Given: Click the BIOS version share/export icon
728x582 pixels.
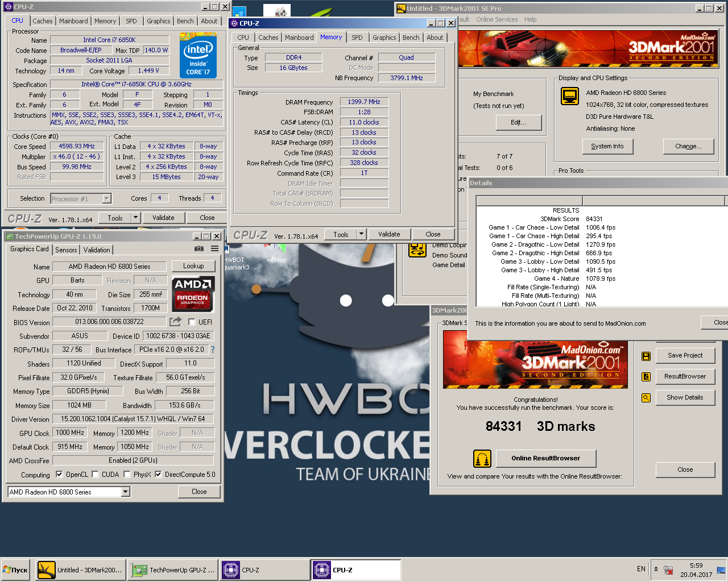Looking at the screenshot, I should click(x=175, y=322).
